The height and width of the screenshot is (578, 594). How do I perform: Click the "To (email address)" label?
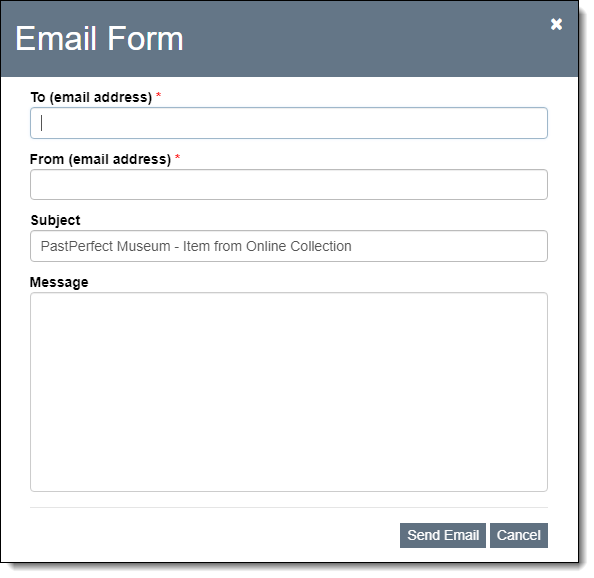[91, 97]
